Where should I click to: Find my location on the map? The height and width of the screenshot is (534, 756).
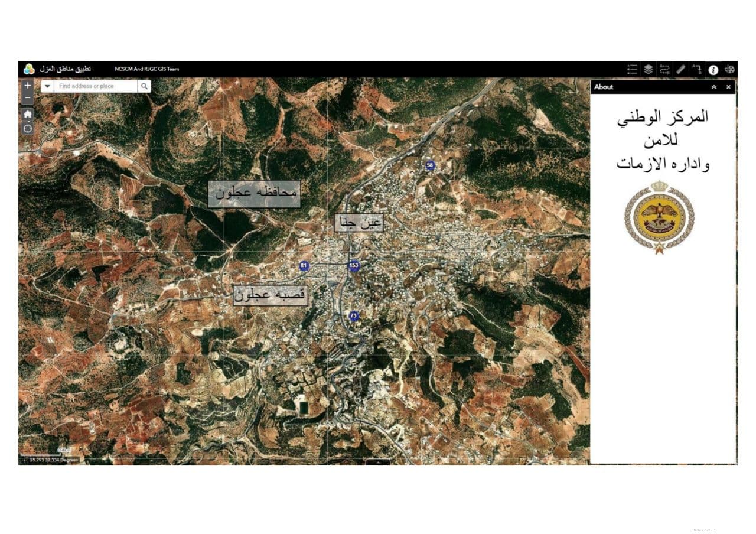coord(28,128)
